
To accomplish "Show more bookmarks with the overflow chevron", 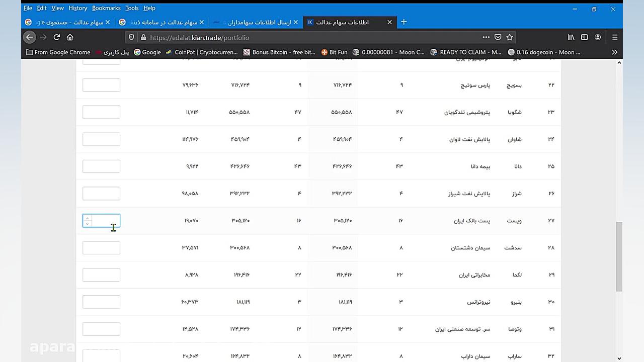I will [x=614, y=52].
